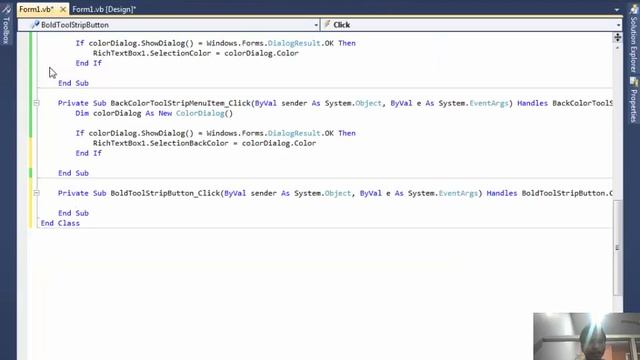Viewport: 640px width, 360px height.
Task: Click the 'End Class' line
Action: click(x=60, y=223)
